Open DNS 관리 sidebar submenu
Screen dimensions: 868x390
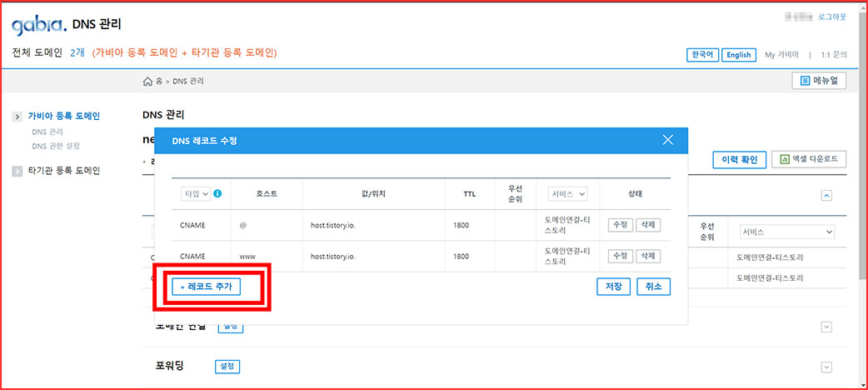pos(47,132)
